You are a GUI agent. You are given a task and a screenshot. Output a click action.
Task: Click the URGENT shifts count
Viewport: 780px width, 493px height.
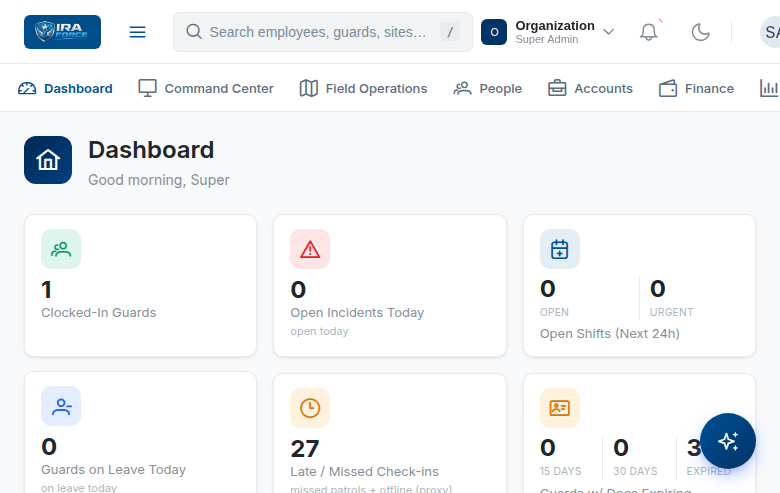[658, 289]
